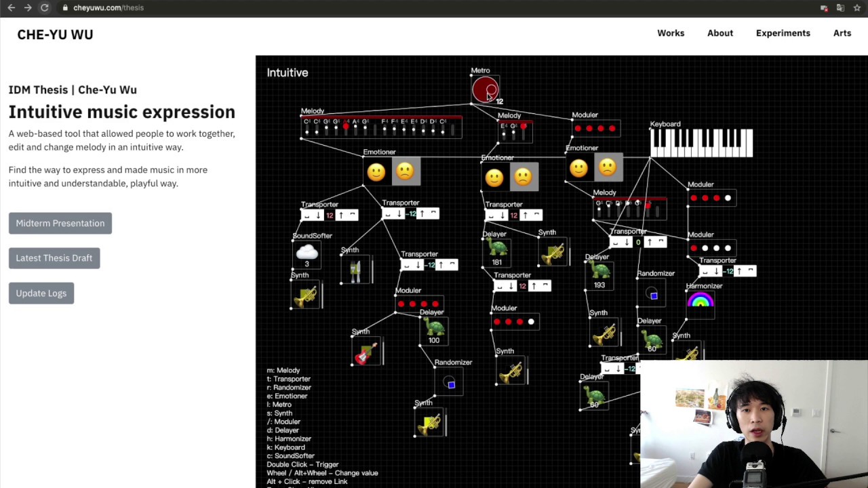Click the Update Logs button
The width and height of the screenshot is (868, 488).
[x=41, y=293]
